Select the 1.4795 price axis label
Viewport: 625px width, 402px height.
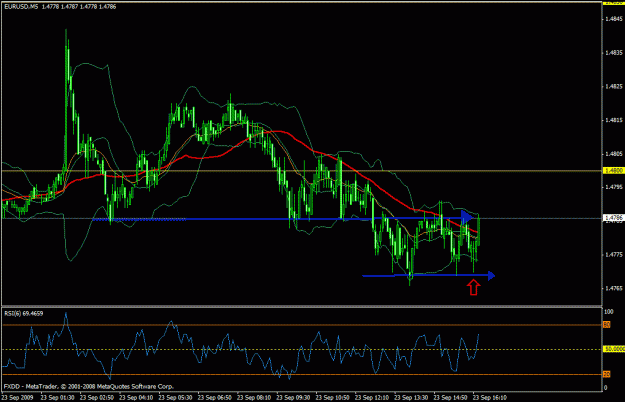613,187
